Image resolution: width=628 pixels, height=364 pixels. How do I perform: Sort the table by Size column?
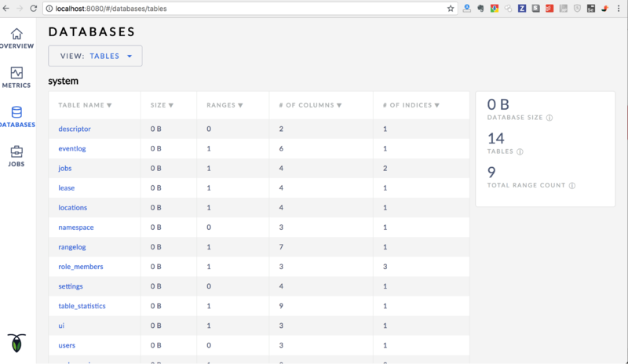pos(162,105)
